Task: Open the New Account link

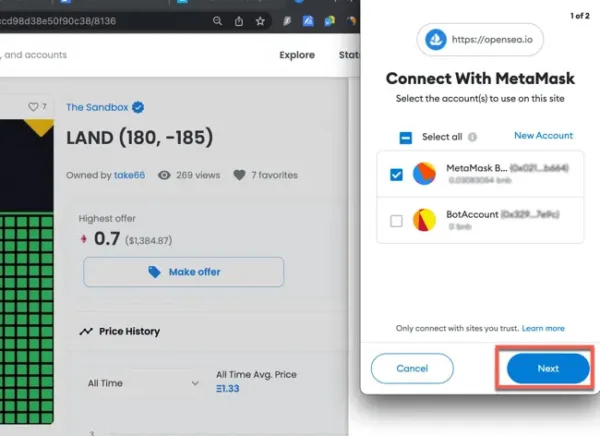Action: [x=543, y=136]
